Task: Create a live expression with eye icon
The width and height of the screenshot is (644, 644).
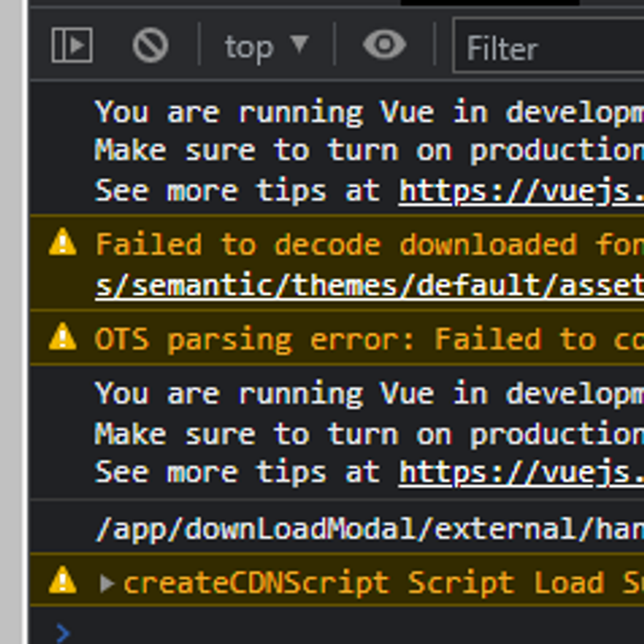Action: point(385,44)
